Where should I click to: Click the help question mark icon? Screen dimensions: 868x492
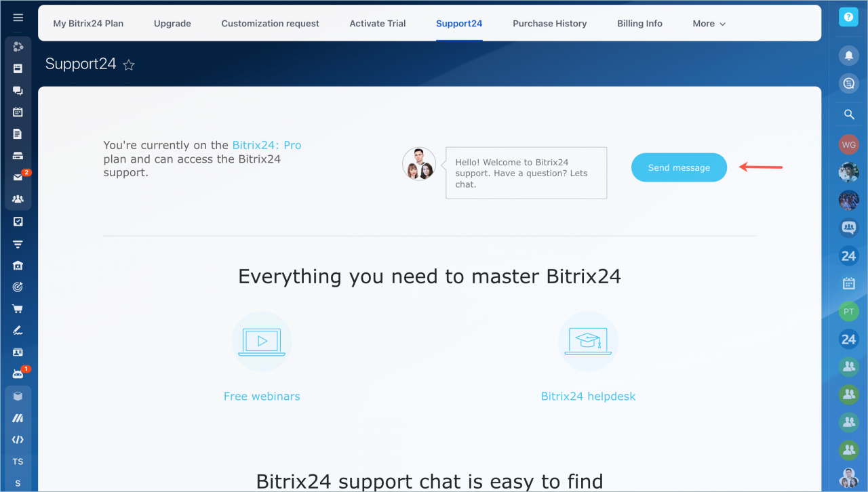click(848, 17)
